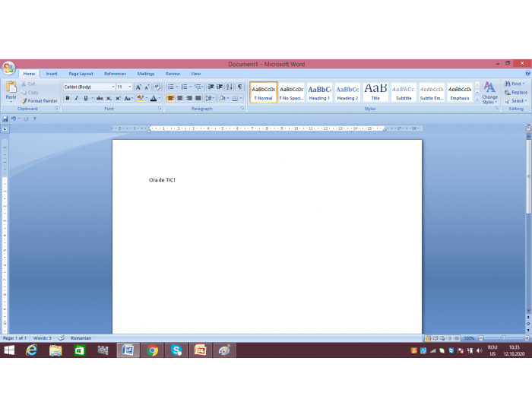Open PowerPoint from the taskbar

pos(200,350)
